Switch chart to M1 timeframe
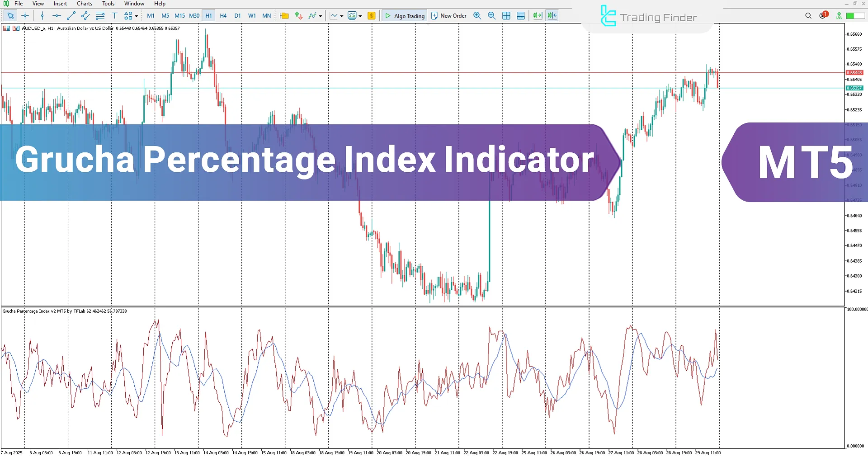This screenshot has height=457, width=868. click(151, 16)
